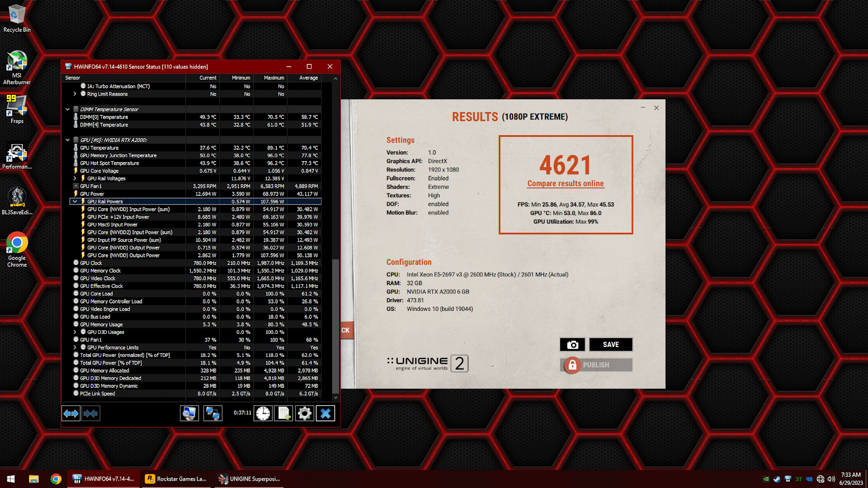
Task: Select the GPU Memory Allocated row
Action: coord(192,371)
